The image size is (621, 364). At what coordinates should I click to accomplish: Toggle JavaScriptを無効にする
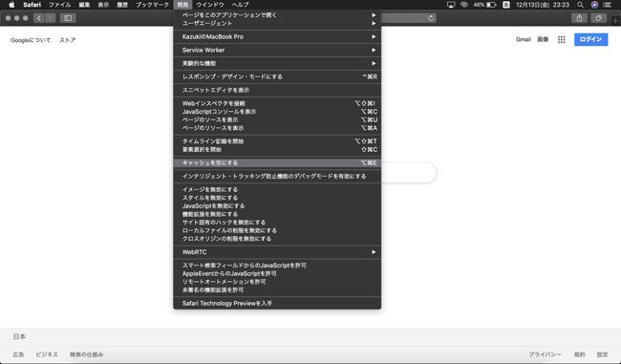pos(277,206)
